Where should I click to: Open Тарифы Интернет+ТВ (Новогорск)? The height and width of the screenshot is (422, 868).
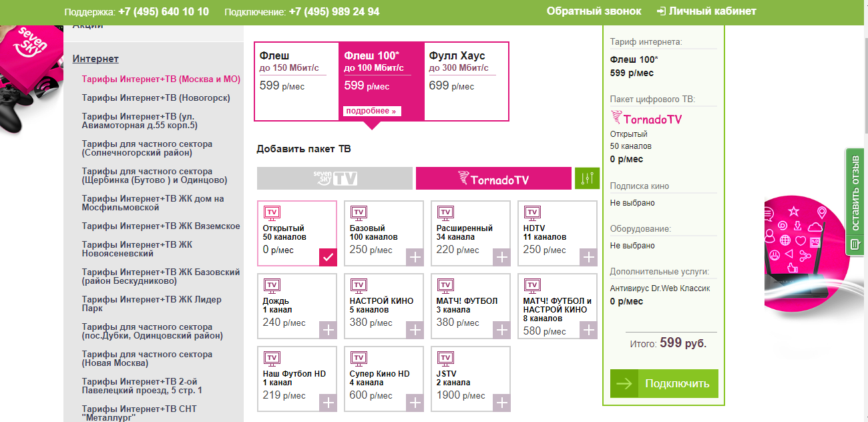(156, 97)
